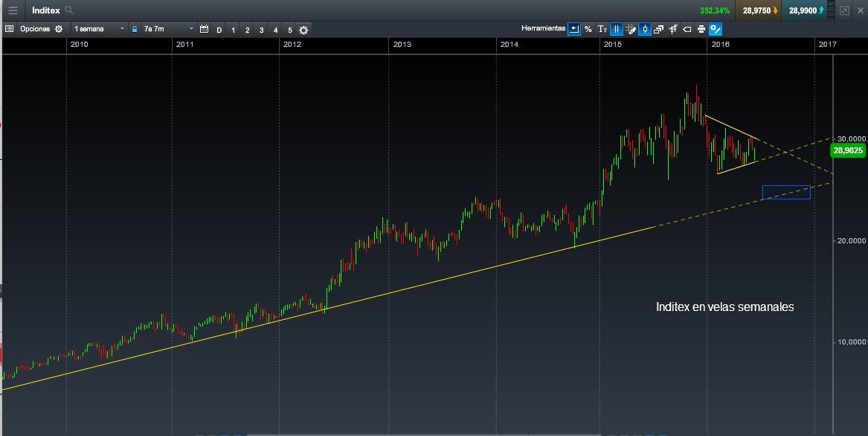This screenshot has height=436, width=868.
Task: Expand the '1 semana' interval dropdown
Action: pos(99,29)
